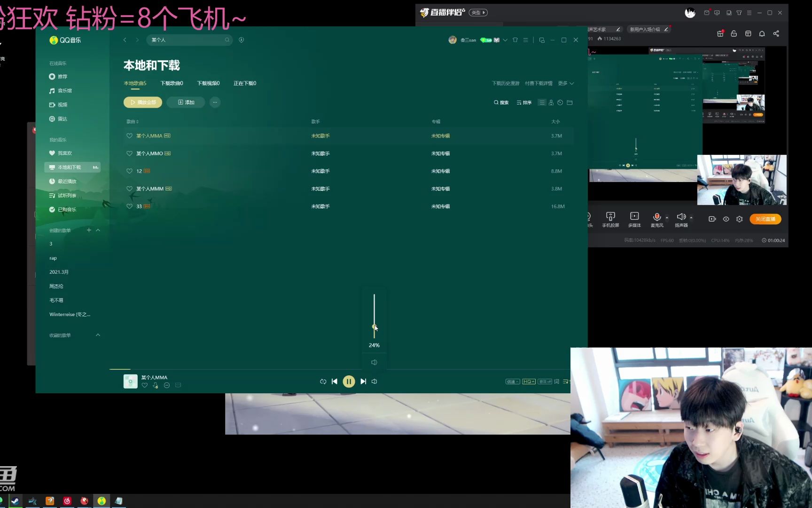Viewport: 812px width, 508px height.
Task: Expand the account dropdown arrow beside 叁三san
Action: (x=505, y=40)
